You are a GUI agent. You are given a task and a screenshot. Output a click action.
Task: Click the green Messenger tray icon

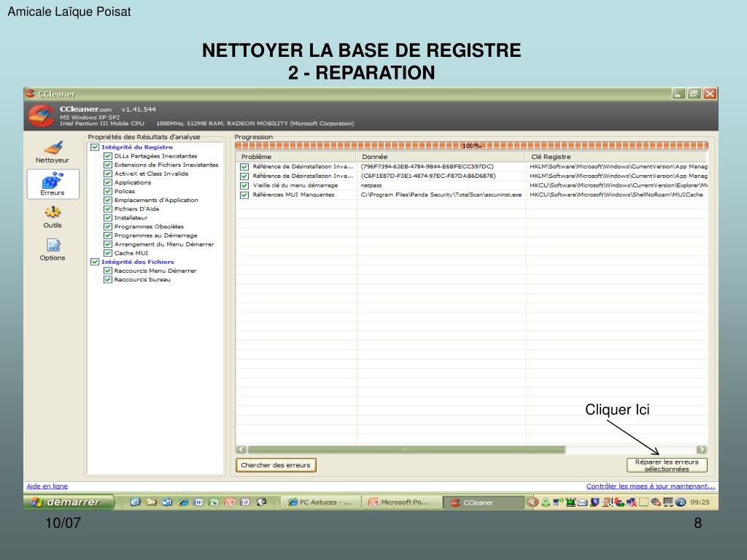pos(546,502)
